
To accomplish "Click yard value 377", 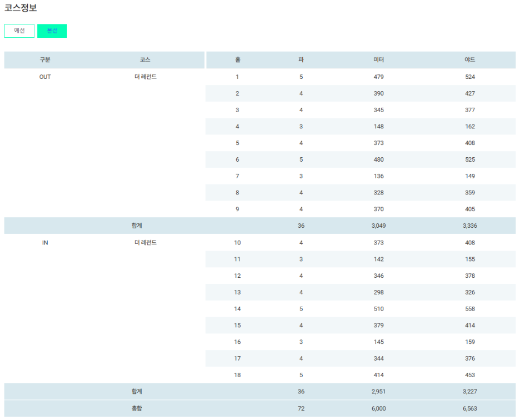I will [x=470, y=110].
